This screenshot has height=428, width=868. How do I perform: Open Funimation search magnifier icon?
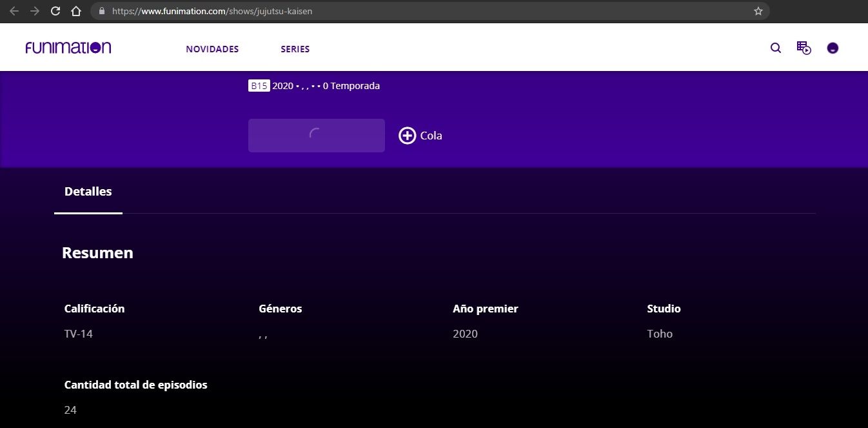(776, 48)
